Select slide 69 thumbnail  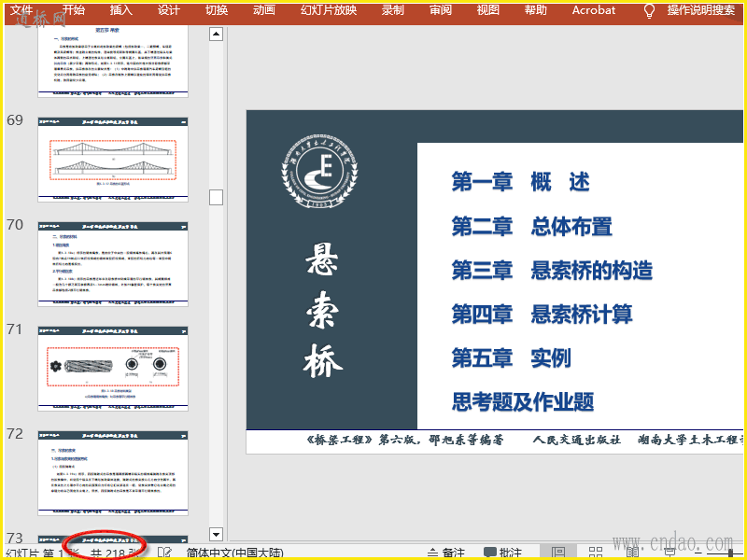(113, 160)
